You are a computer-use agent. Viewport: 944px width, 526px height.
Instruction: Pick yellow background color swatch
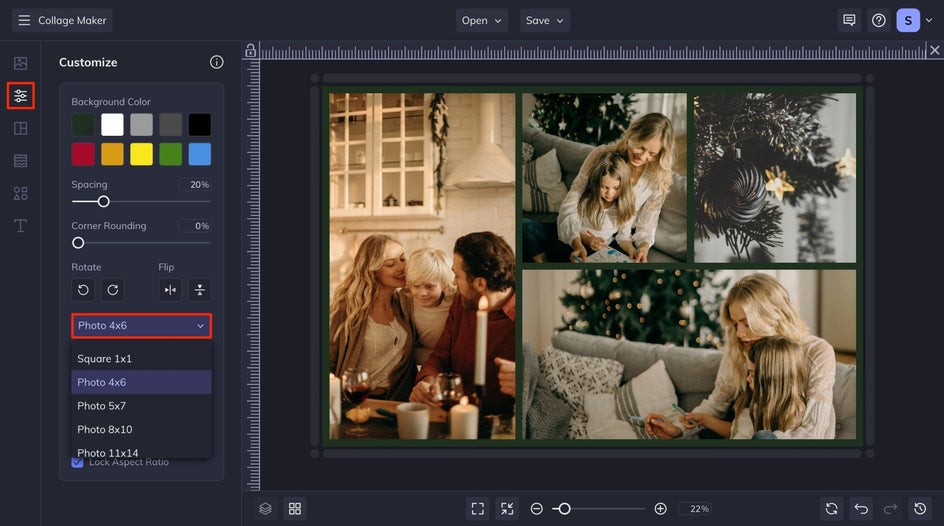(141, 154)
